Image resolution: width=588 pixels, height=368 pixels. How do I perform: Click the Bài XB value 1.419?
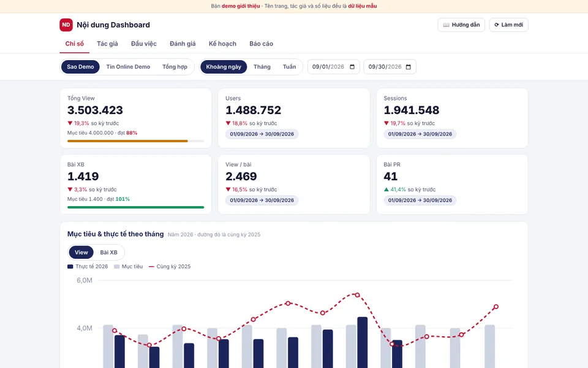[83, 177]
